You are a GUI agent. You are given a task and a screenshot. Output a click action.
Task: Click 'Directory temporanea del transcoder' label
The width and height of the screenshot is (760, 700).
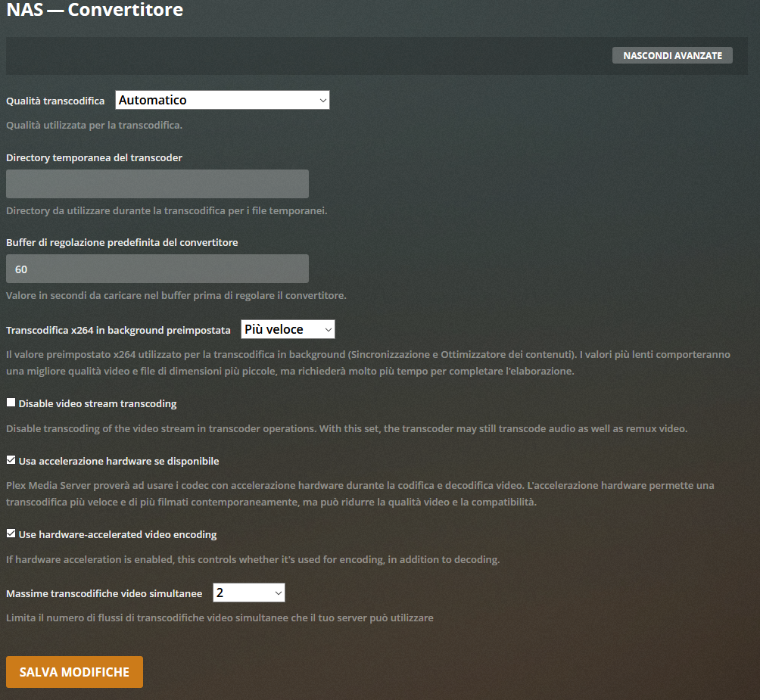tap(94, 157)
